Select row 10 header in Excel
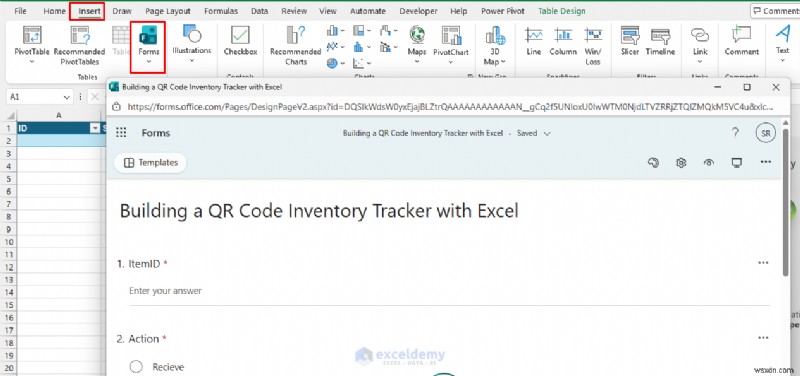 click(x=8, y=242)
